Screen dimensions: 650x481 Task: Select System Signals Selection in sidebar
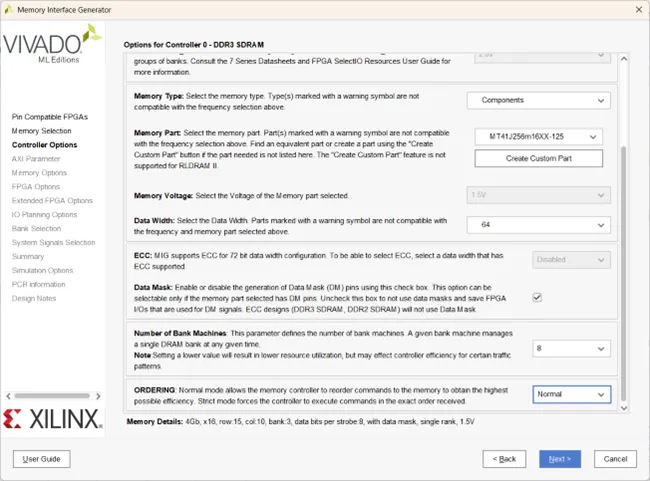53,243
